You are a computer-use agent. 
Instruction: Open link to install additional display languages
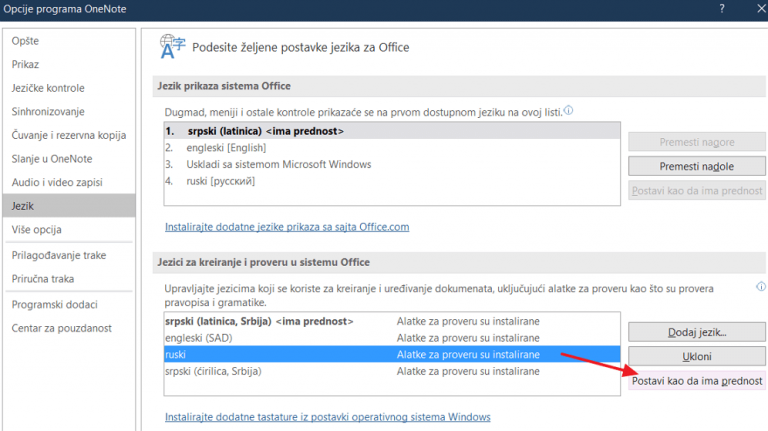coord(287,227)
